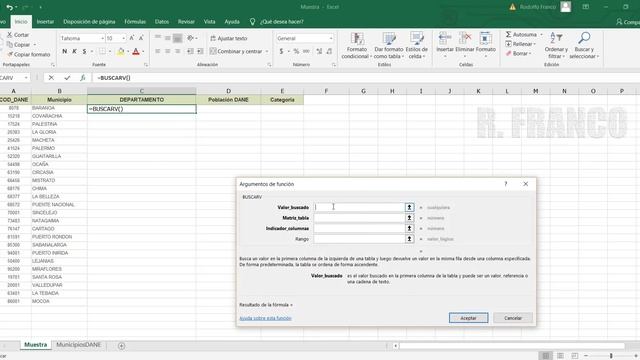The height and width of the screenshot is (360, 640).
Task: Open Formato condicional menu
Action: coord(357,45)
